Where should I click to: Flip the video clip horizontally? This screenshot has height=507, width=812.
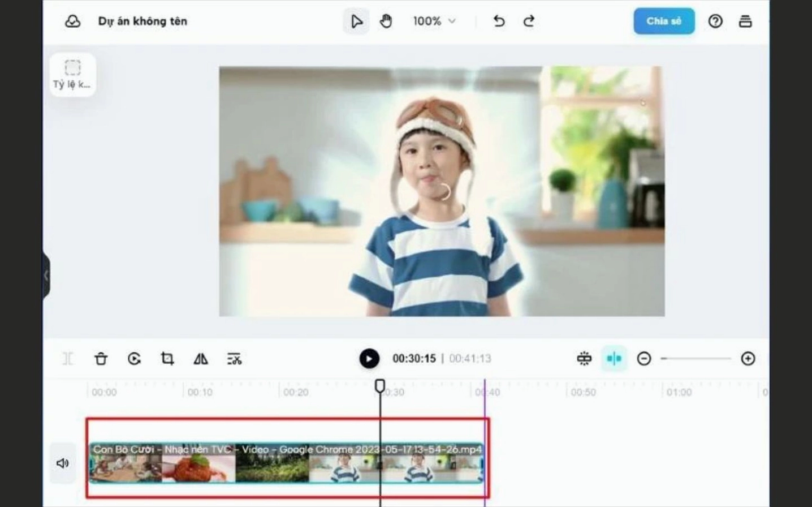(200, 359)
